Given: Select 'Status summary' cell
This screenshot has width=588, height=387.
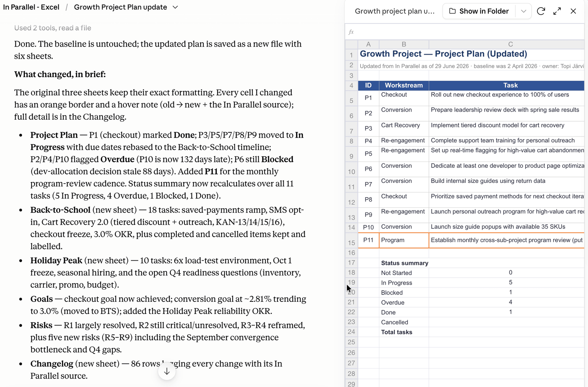Looking at the screenshot, I should (x=404, y=263).
